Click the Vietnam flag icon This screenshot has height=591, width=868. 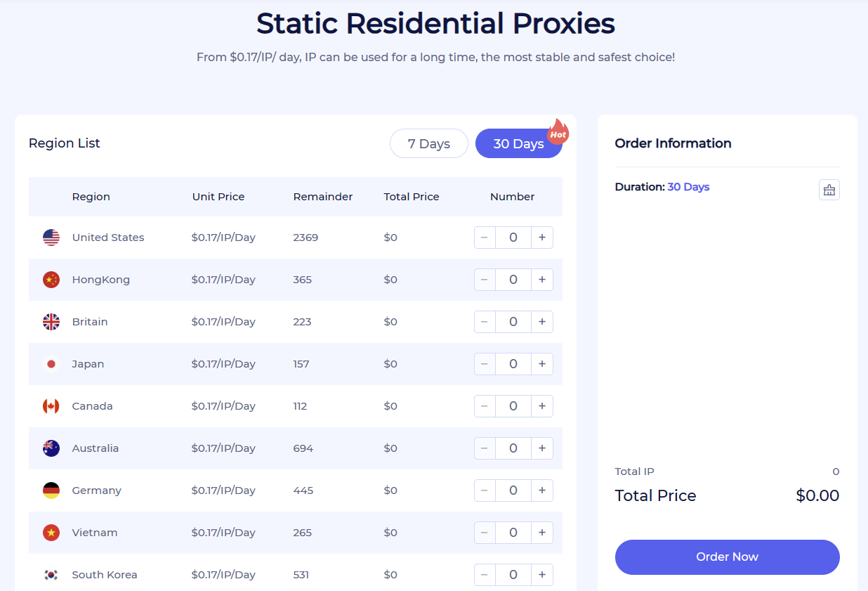(51, 533)
